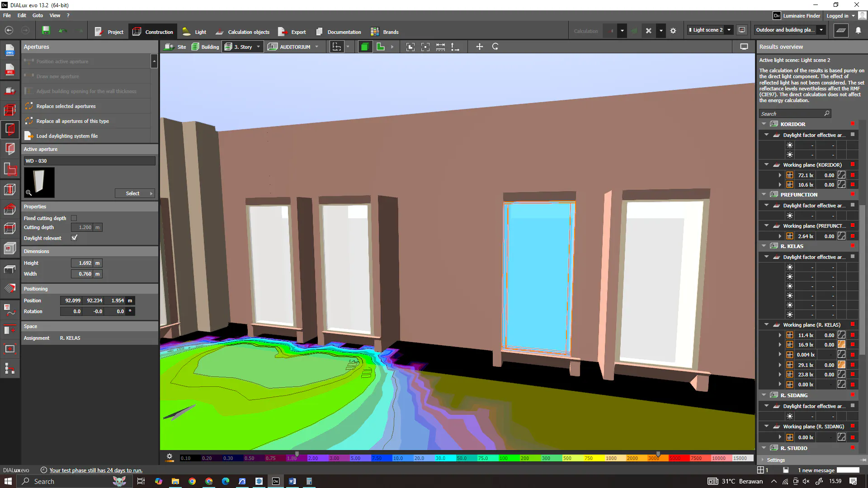The width and height of the screenshot is (868, 488).
Task: Expand the 11.4 lx result row
Action: click(780, 335)
